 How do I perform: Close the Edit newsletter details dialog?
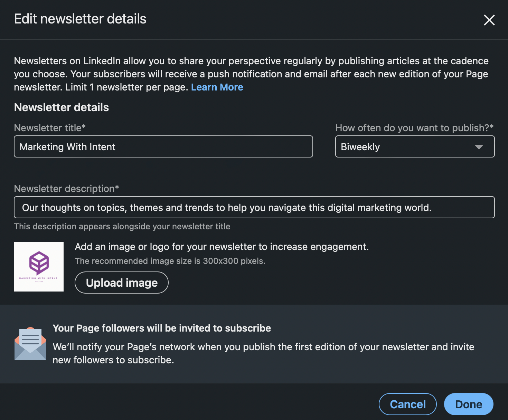tap(489, 20)
